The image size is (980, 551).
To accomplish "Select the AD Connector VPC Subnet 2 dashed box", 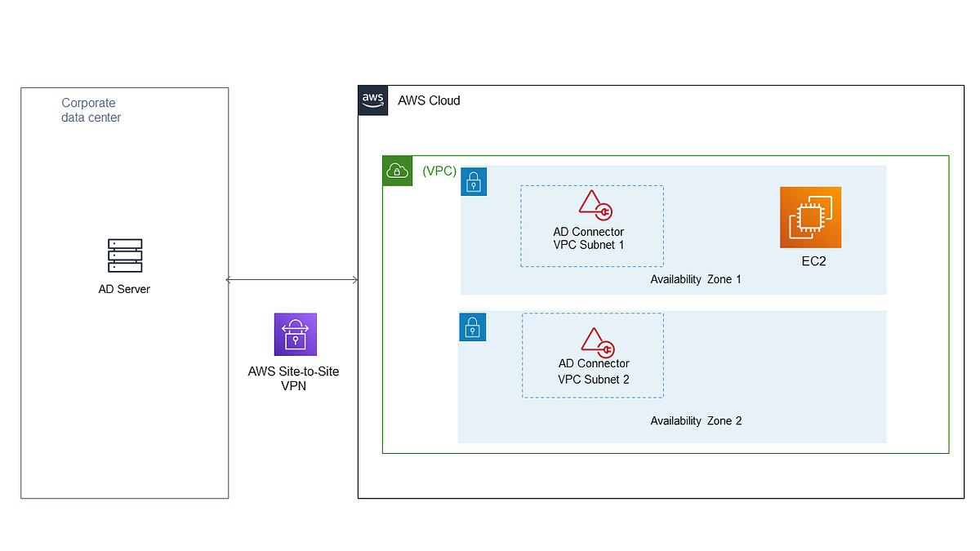I will pos(593,355).
